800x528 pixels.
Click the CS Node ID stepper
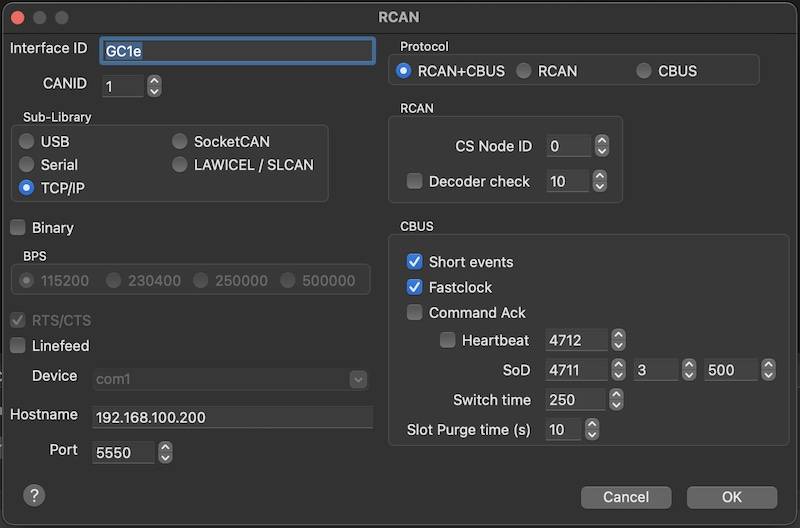pyautogui.click(x=601, y=146)
